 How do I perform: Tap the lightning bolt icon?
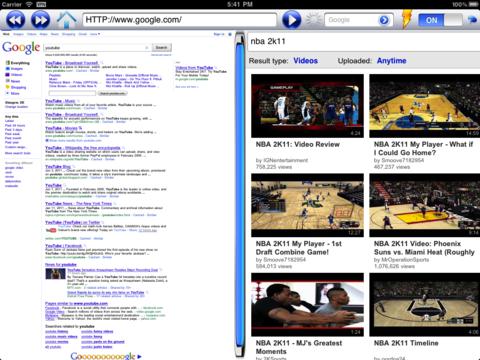406,19
